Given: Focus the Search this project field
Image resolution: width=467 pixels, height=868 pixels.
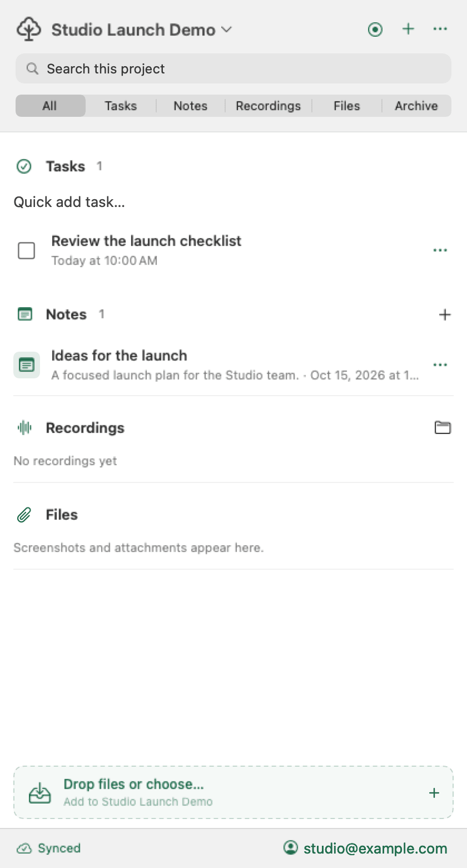Looking at the screenshot, I should click(233, 68).
